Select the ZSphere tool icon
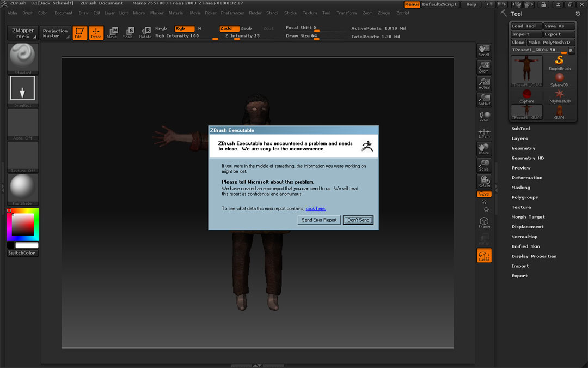The width and height of the screenshot is (588, 368). coord(527,96)
